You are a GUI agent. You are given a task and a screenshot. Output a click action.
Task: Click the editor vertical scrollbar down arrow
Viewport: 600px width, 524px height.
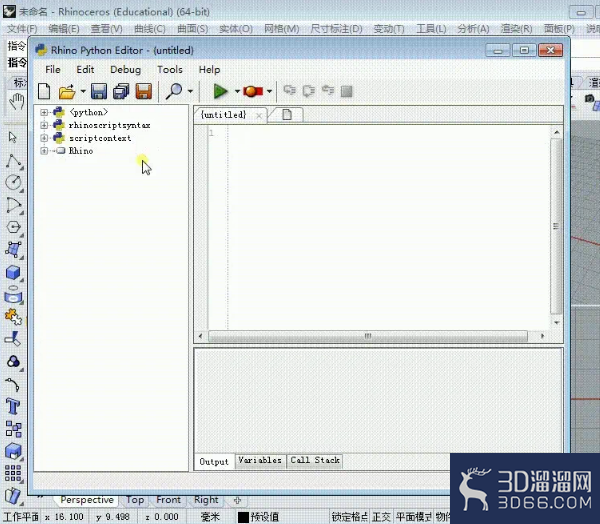557,323
